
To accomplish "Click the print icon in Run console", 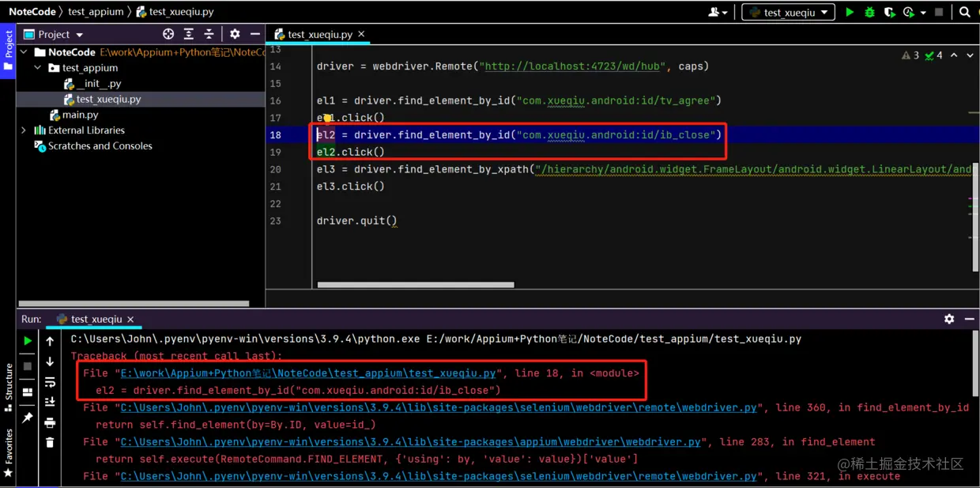I will point(50,422).
